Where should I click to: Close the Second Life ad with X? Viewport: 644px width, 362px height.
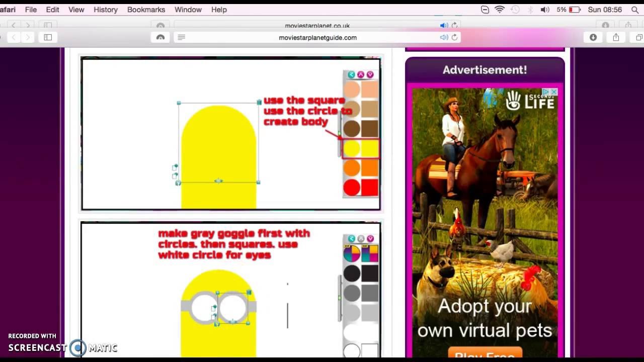click(554, 92)
